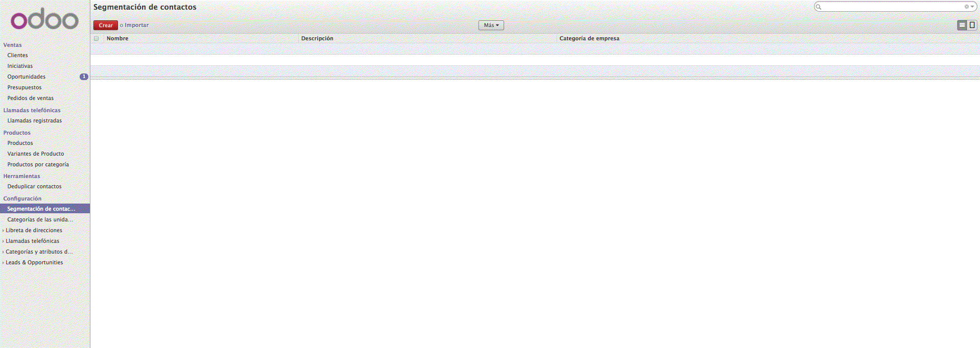
Task: Click the Odoo logo
Action: pos(45,19)
